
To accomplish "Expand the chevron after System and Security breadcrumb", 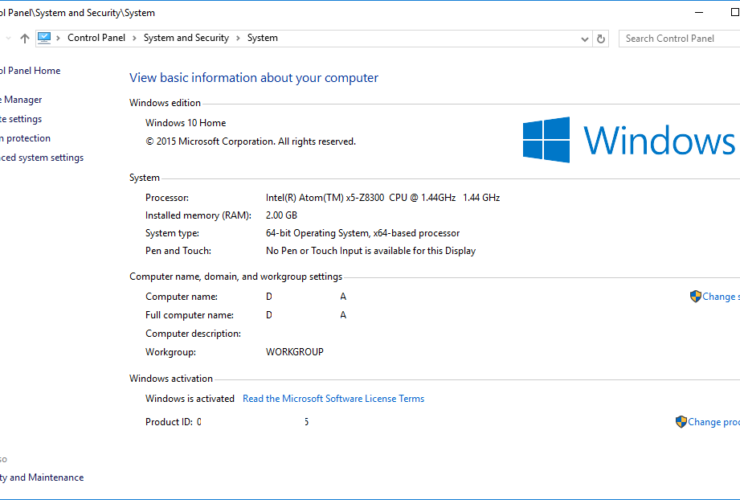I will pyautogui.click(x=238, y=38).
